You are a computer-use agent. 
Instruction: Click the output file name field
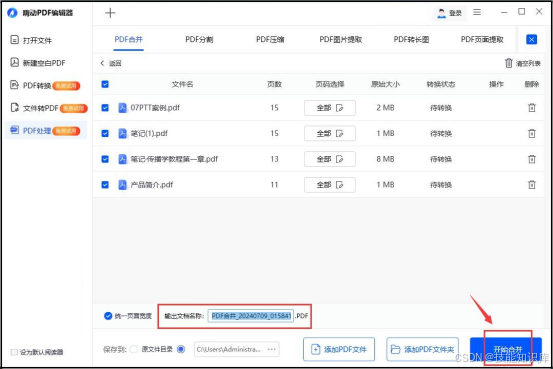pyautogui.click(x=250, y=316)
